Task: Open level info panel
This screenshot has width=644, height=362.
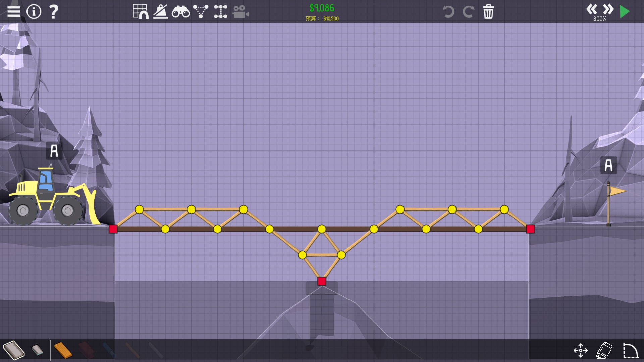Action: (34, 12)
